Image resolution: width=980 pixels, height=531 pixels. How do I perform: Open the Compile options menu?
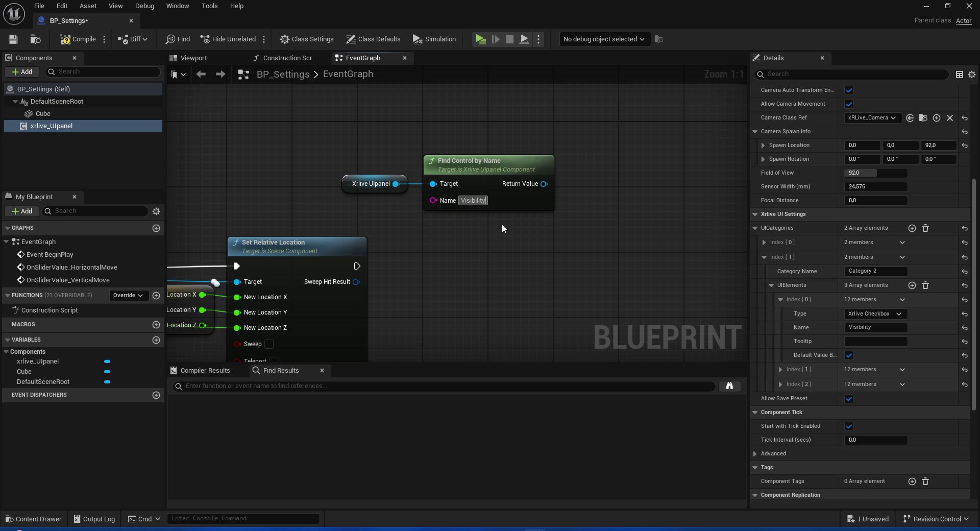(x=104, y=39)
